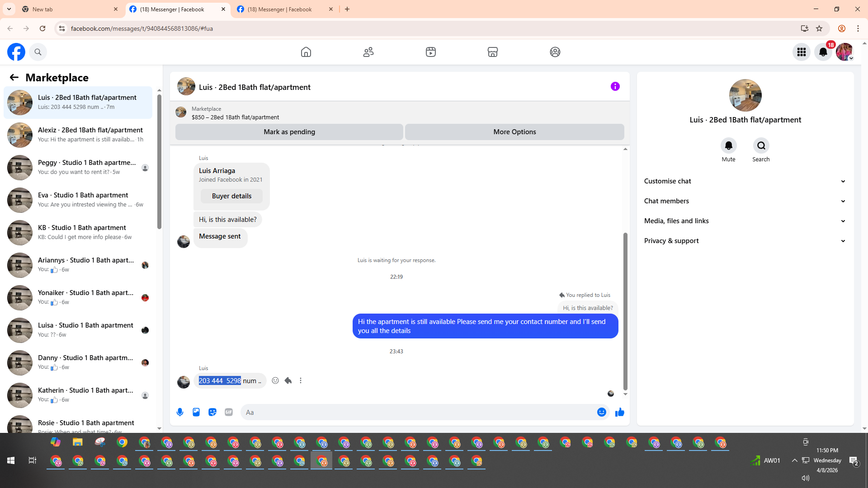Click the voice clip microphone icon
This screenshot has width=868, height=488.
180,412
